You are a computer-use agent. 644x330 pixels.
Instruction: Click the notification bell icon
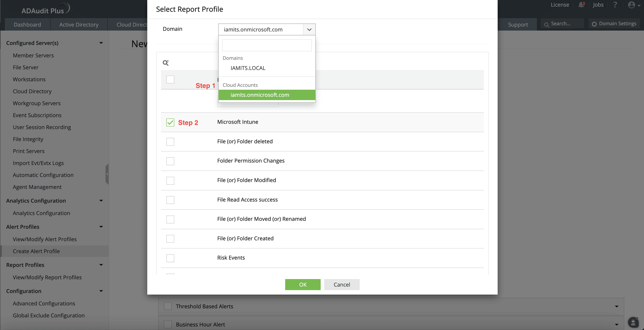[581, 5]
